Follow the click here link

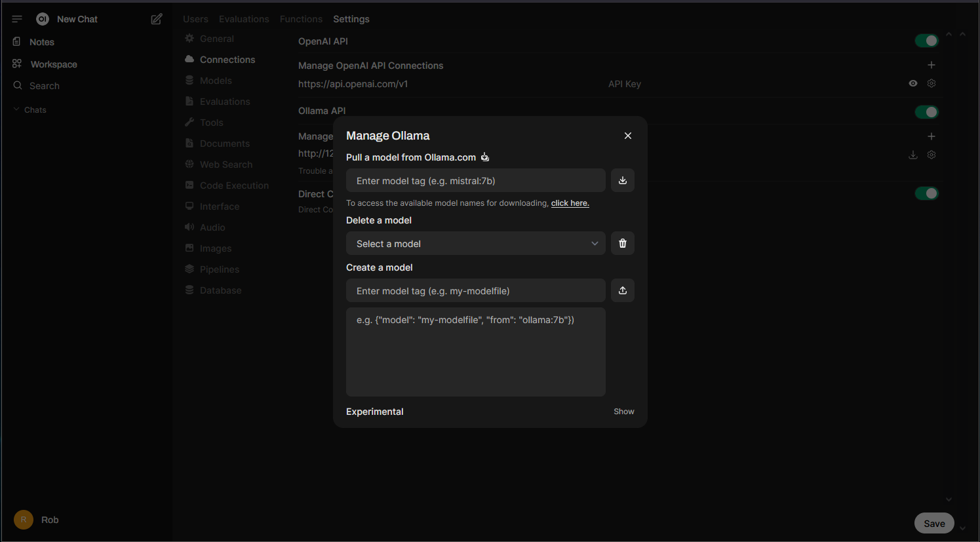tap(570, 203)
